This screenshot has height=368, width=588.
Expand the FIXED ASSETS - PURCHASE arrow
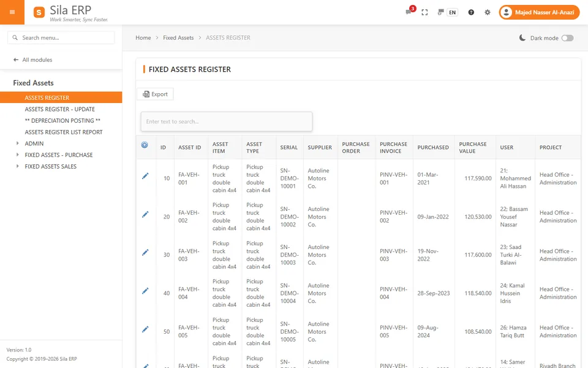click(17, 155)
